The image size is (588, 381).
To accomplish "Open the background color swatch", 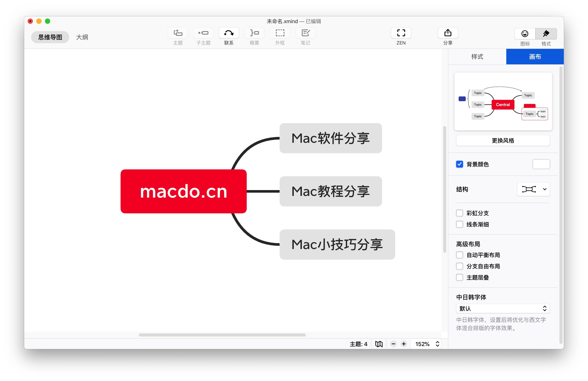I will [x=541, y=164].
